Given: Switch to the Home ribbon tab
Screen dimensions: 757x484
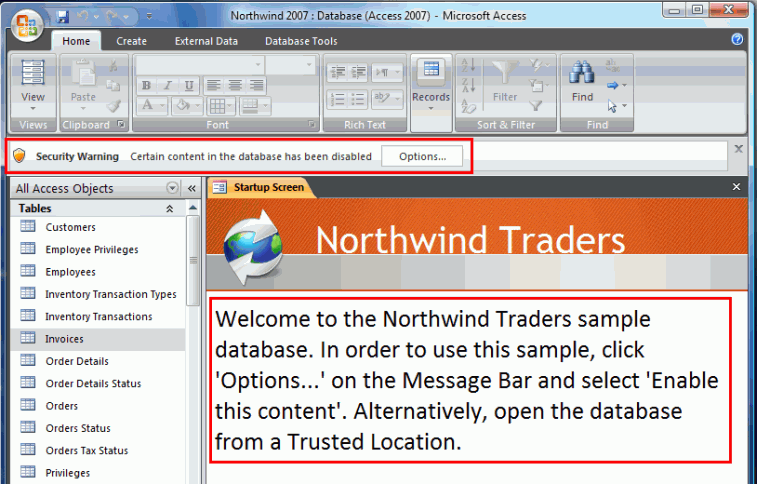Looking at the screenshot, I should click(76, 41).
